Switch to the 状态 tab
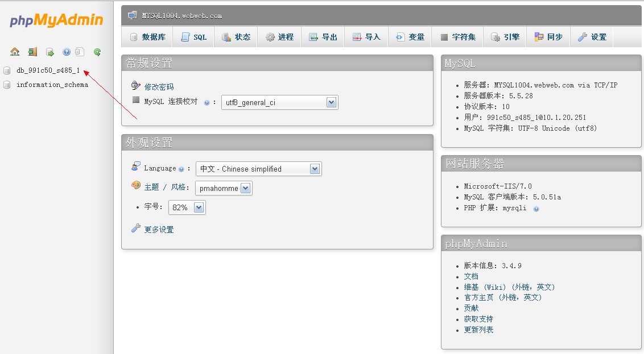 click(x=236, y=37)
